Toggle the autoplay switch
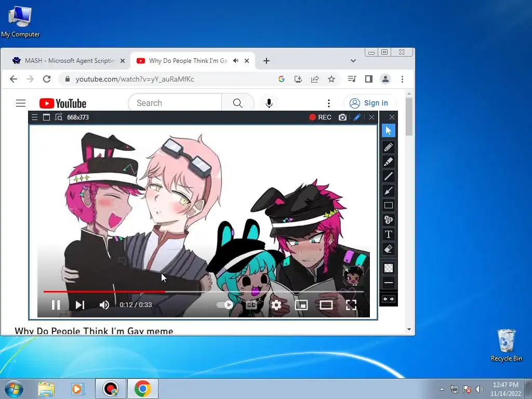 click(225, 304)
